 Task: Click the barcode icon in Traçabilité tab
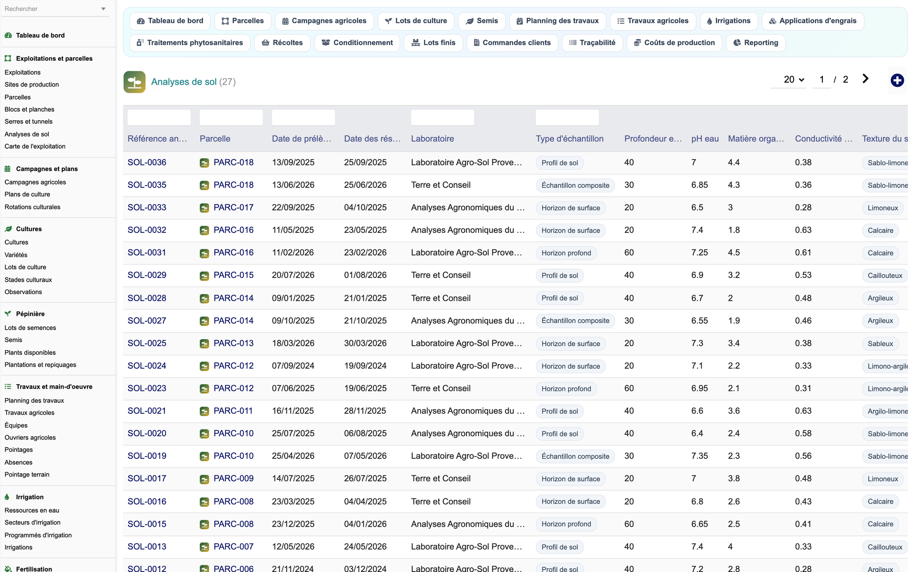[x=573, y=43]
